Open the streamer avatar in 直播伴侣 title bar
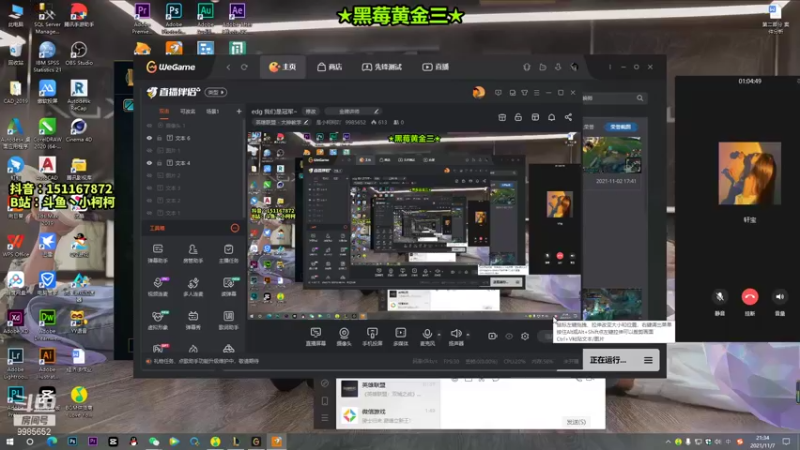The image size is (800, 450). click(x=479, y=92)
